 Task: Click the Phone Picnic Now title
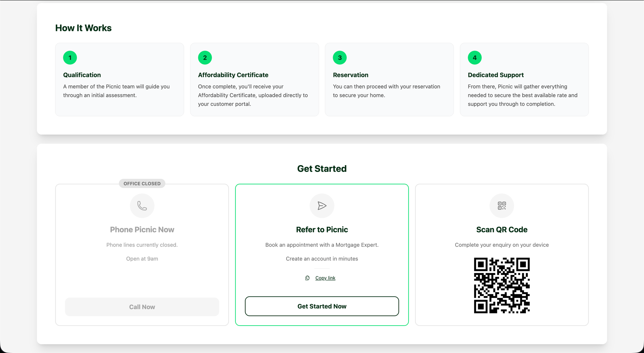(x=142, y=230)
